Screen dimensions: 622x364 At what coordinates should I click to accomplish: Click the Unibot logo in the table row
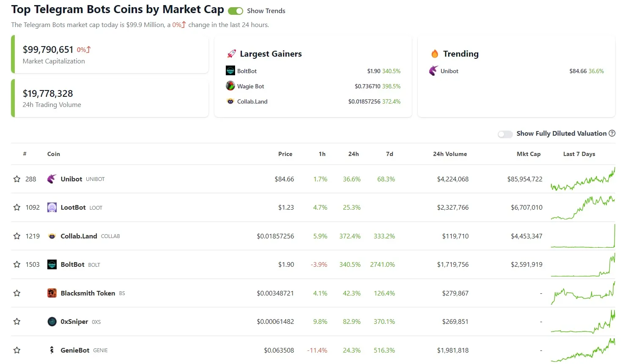(52, 179)
